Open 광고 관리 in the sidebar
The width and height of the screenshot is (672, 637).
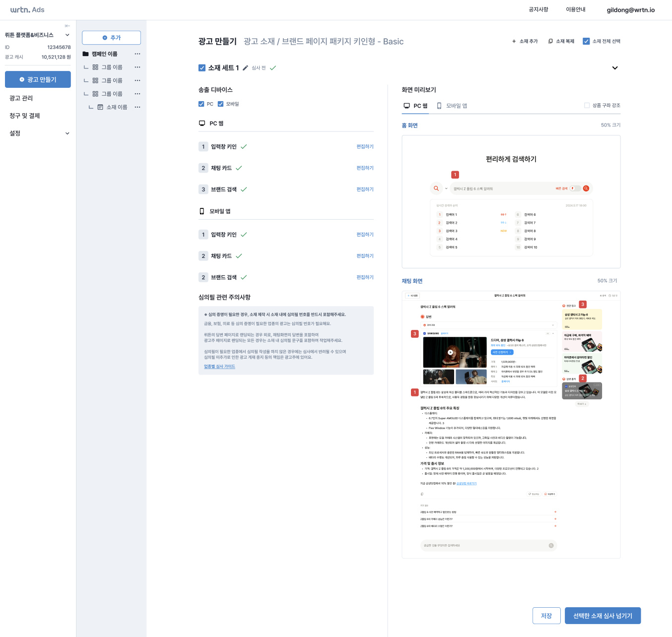(x=21, y=98)
